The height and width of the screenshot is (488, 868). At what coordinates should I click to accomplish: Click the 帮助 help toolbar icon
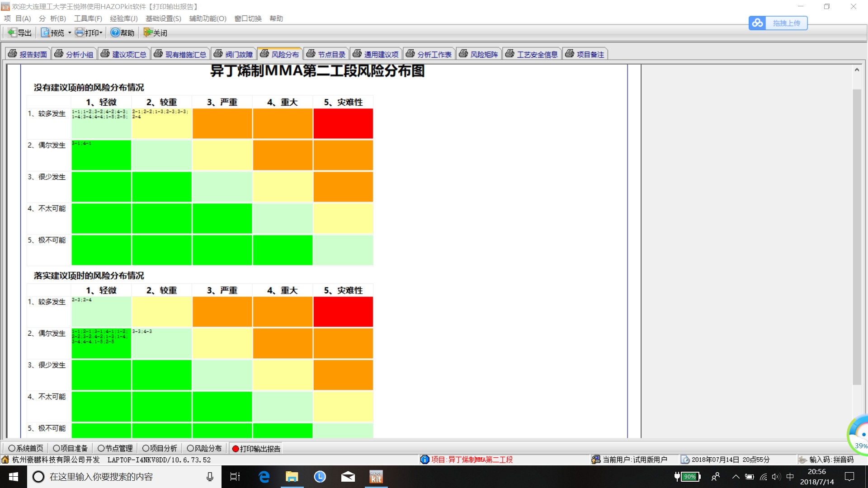pos(115,33)
